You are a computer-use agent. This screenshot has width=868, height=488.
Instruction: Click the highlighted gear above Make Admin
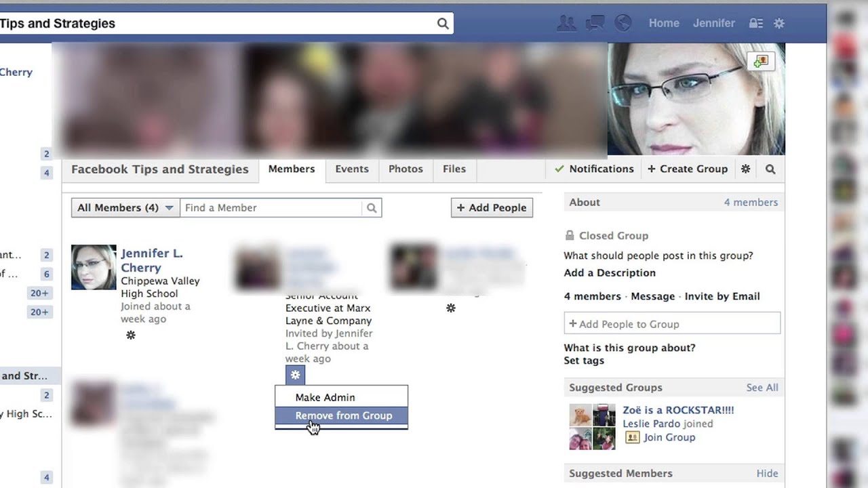(x=295, y=375)
